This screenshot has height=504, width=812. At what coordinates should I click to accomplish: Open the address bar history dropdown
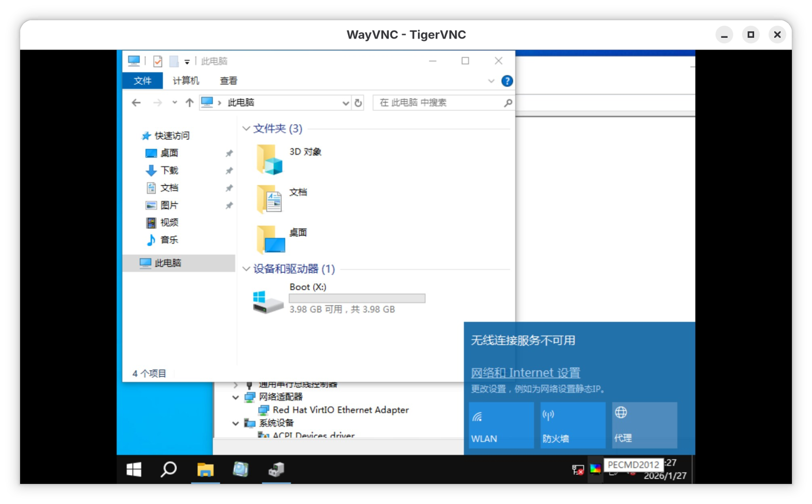click(x=345, y=103)
